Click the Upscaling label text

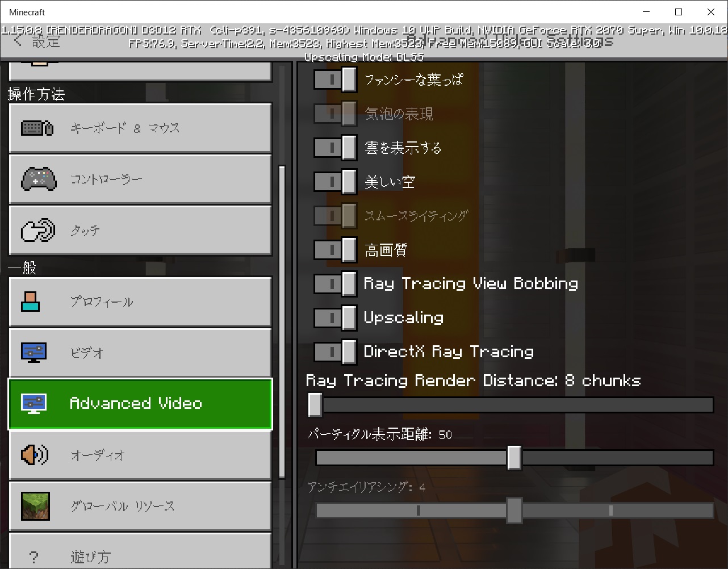(404, 318)
